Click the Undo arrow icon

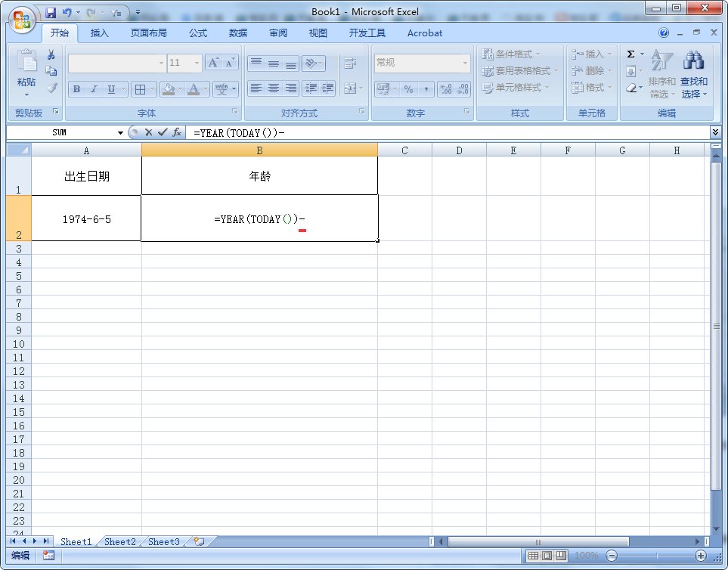(67, 13)
